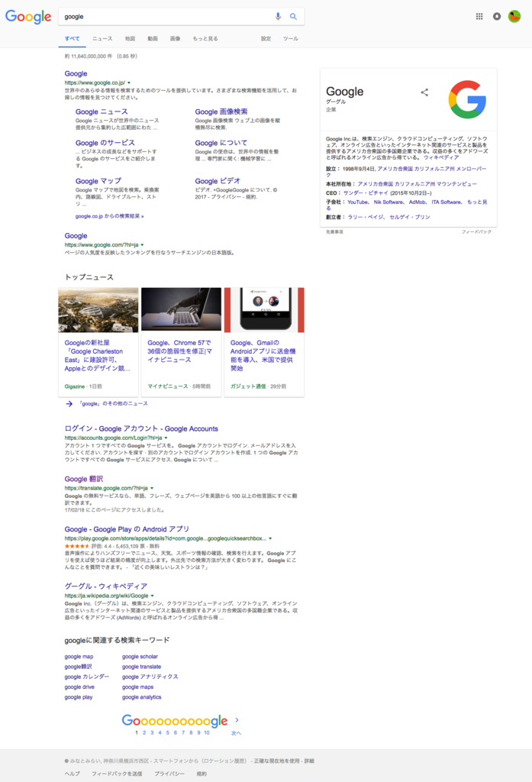This screenshot has width=532, height=782.
Task: Open the プライバシー footer link
Action: (x=169, y=774)
